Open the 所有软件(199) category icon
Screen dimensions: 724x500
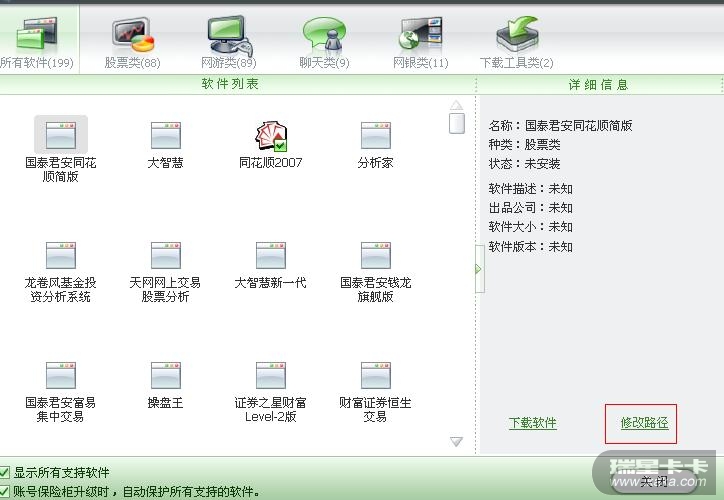(37, 33)
